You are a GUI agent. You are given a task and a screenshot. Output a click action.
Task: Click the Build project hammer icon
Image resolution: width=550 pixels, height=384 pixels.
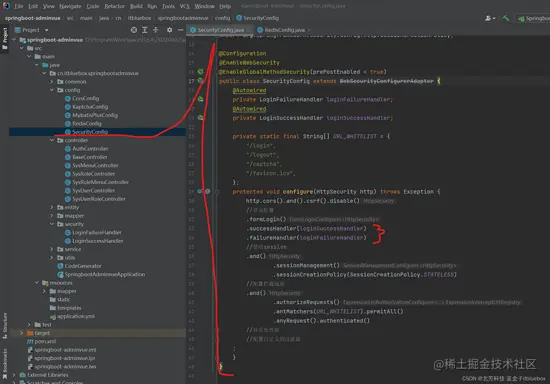pyautogui.click(x=505, y=18)
